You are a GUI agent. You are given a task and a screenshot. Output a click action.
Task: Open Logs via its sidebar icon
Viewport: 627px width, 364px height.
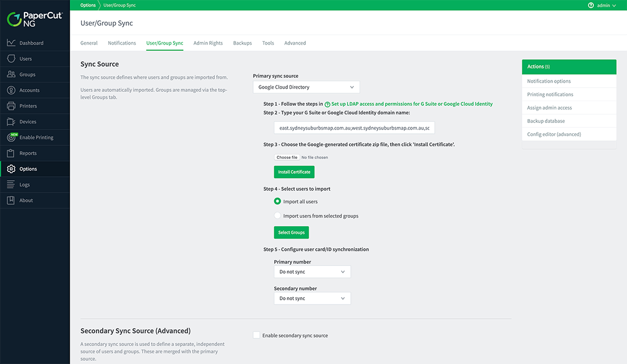click(11, 185)
